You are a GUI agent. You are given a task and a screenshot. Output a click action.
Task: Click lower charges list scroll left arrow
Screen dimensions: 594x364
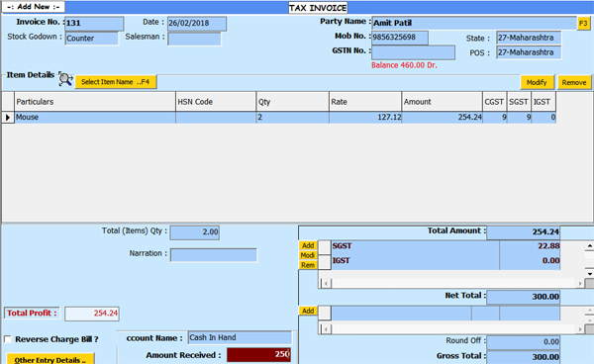point(326,329)
